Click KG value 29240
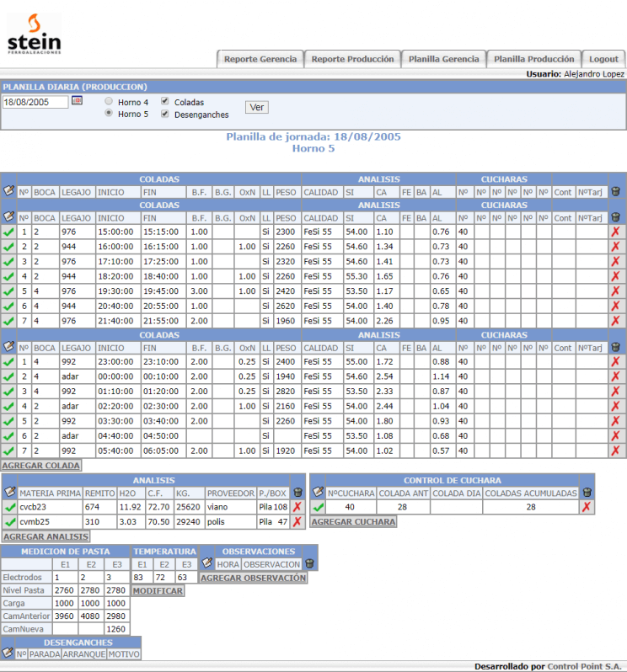The width and height of the screenshot is (627, 672). (189, 521)
